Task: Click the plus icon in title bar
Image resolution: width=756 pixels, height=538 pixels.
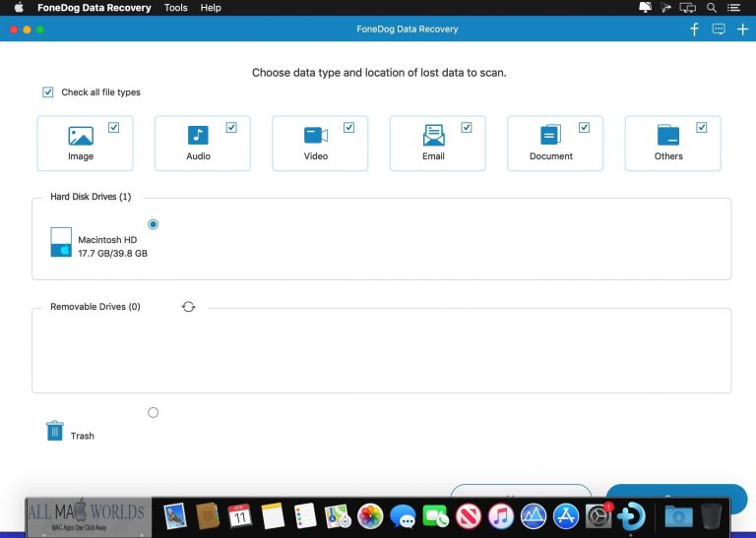Action: click(743, 30)
